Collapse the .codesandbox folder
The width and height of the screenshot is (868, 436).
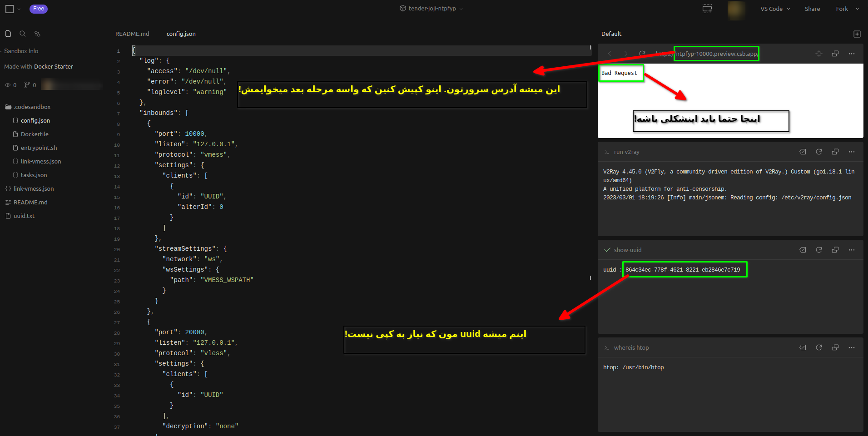point(28,107)
